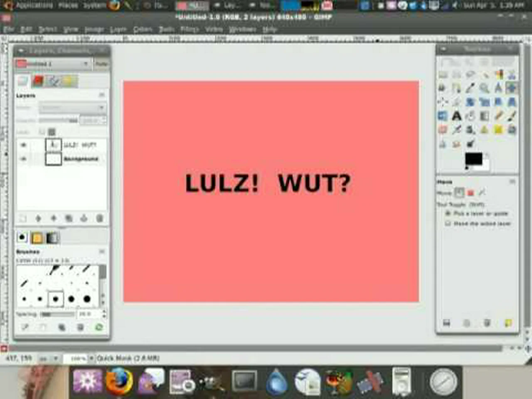Open the image selector dropdown in Layers dock
The image size is (532, 399).
click(x=53, y=64)
